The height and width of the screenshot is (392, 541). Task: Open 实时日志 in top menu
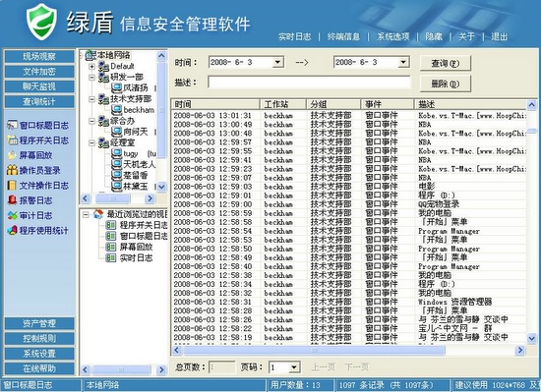click(x=295, y=36)
